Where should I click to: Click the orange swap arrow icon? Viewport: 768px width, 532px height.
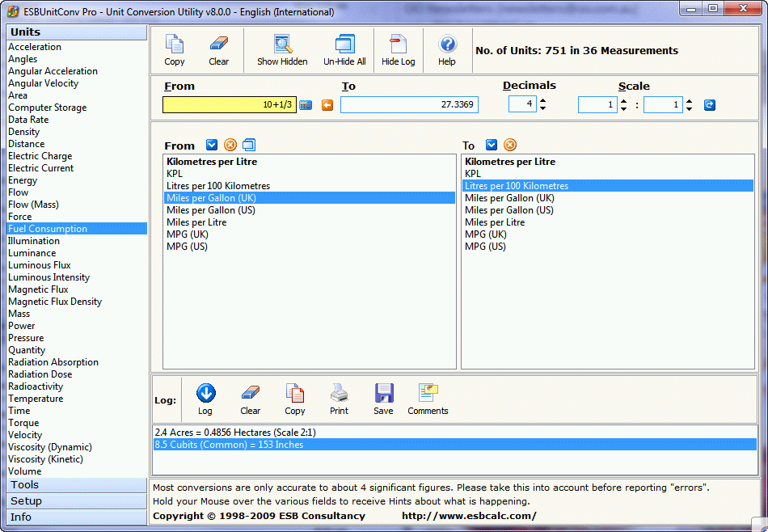[327, 105]
